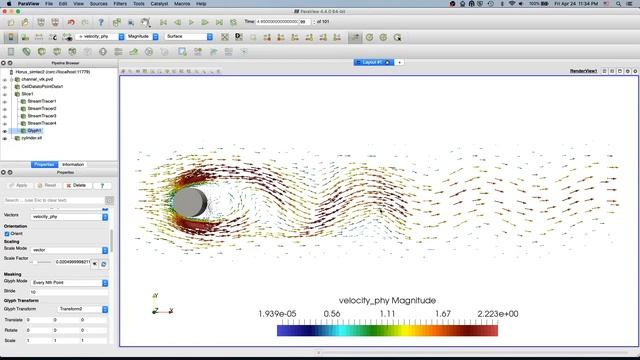Set view direction to plus X
Screen dimensions: 640x360
[x=267, y=38]
